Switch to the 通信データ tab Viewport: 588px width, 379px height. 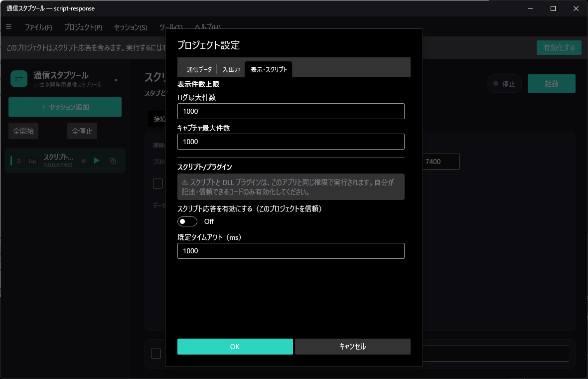click(199, 69)
